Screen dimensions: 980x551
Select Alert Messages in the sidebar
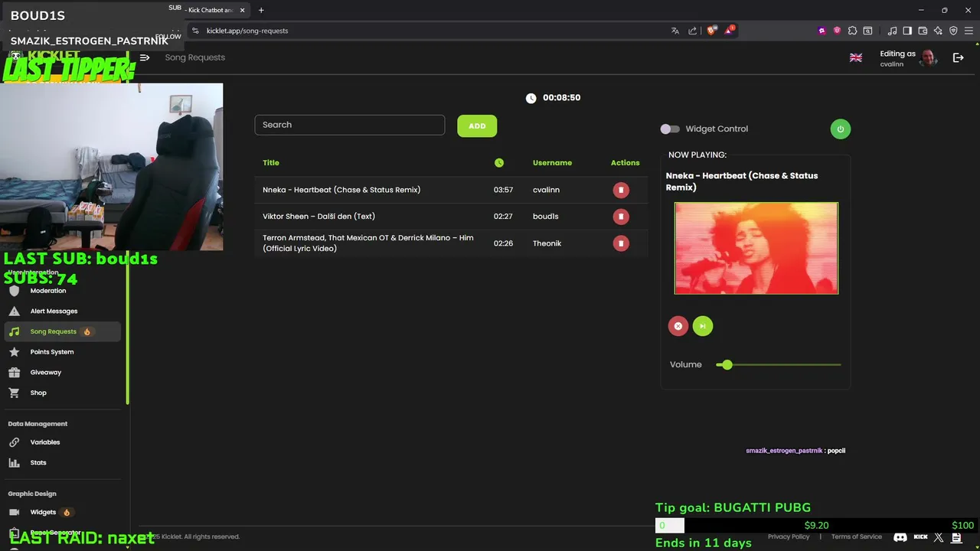[x=54, y=311]
